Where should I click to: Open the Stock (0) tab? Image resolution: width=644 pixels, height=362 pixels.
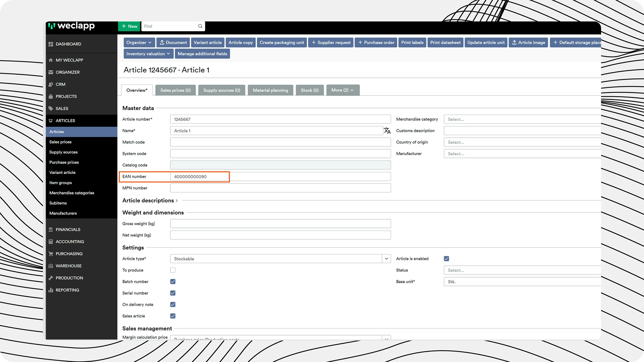click(x=310, y=90)
